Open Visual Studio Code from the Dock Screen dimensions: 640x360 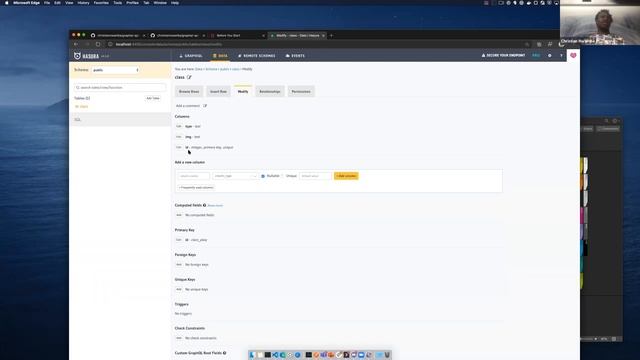(275, 355)
